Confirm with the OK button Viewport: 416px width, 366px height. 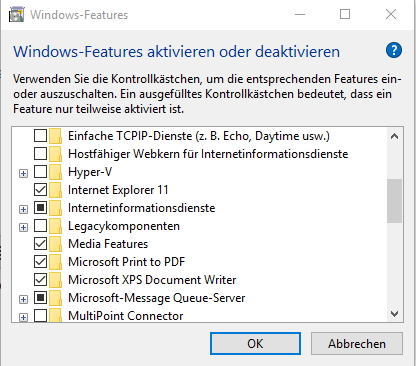(x=255, y=343)
